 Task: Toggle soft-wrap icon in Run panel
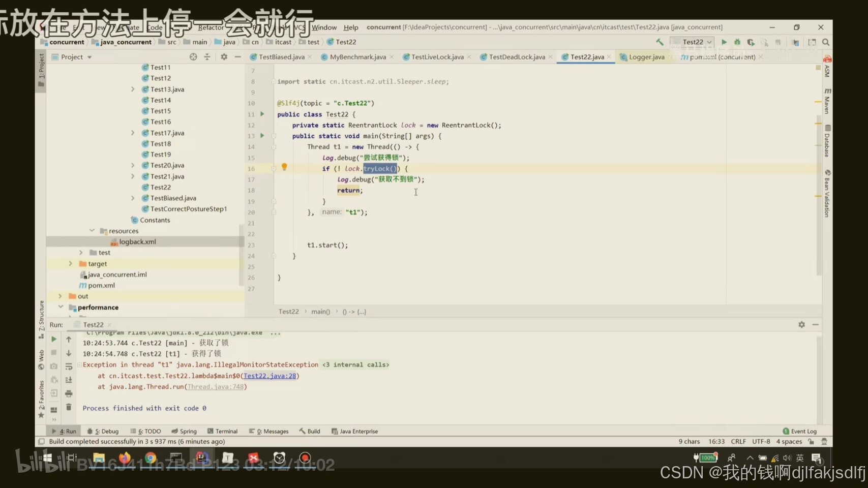coord(69,367)
